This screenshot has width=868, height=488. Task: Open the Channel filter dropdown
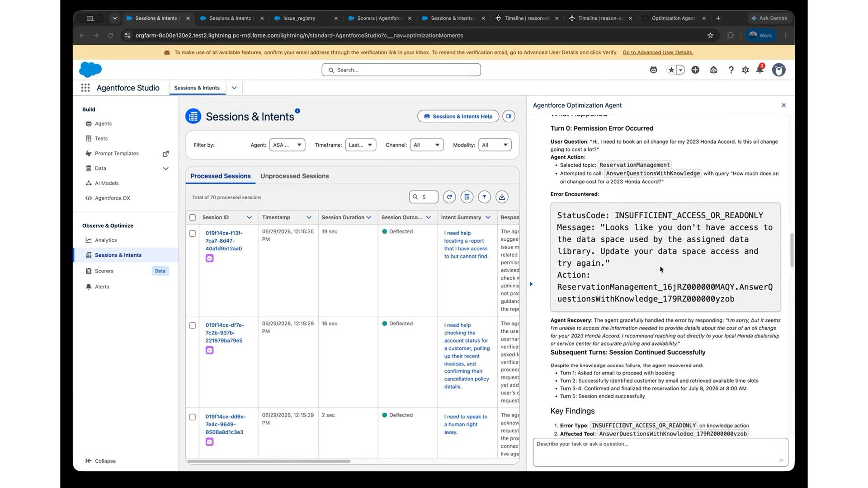pyautogui.click(x=426, y=145)
